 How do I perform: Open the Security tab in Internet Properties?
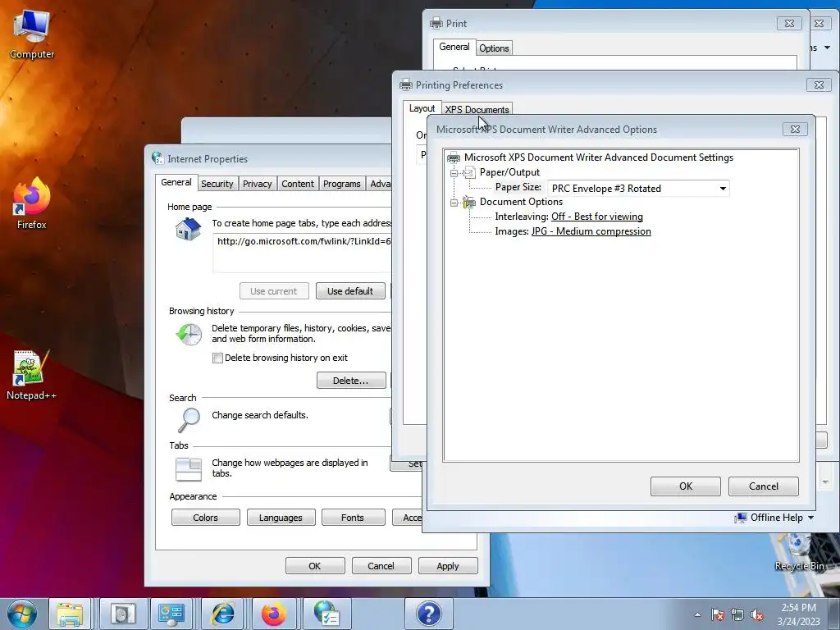coord(217,184)
